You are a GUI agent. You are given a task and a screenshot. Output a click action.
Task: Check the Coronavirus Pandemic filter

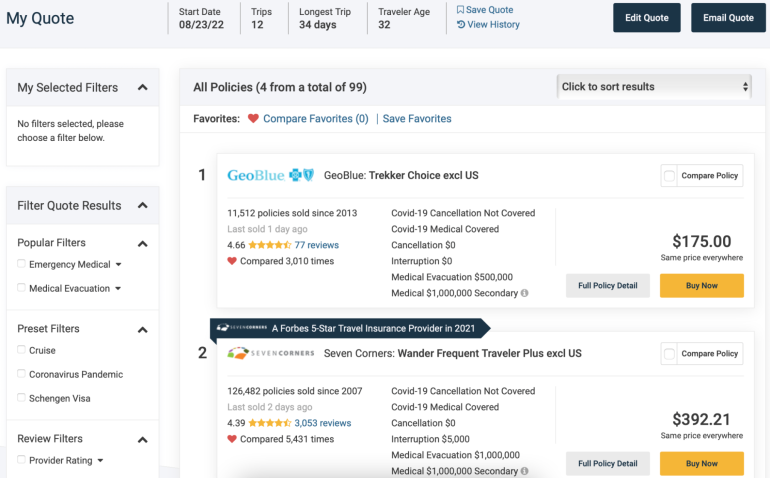(x=22, y=374)
